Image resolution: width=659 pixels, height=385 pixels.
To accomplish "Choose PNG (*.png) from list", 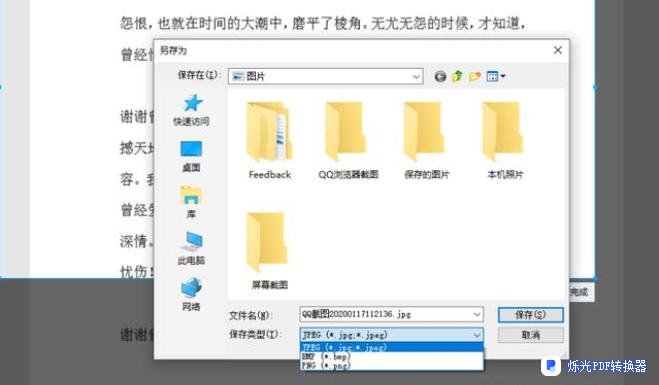I will 392,365.
